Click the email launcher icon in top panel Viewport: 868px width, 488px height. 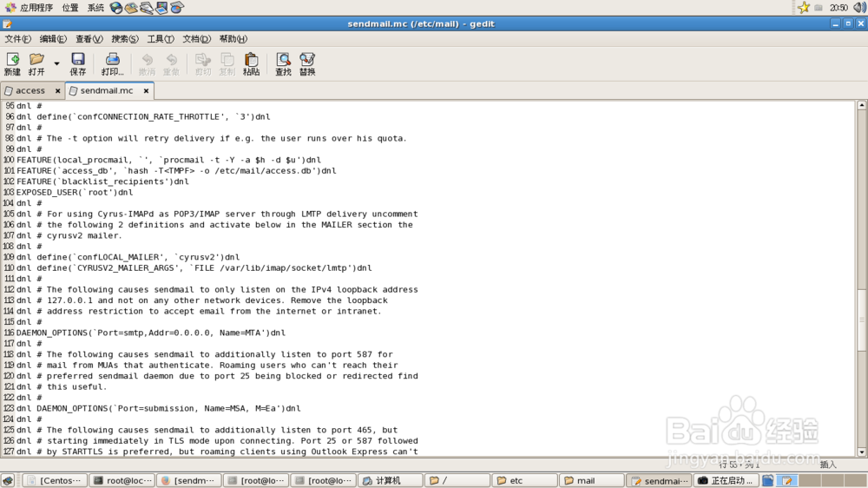point(131,8)
